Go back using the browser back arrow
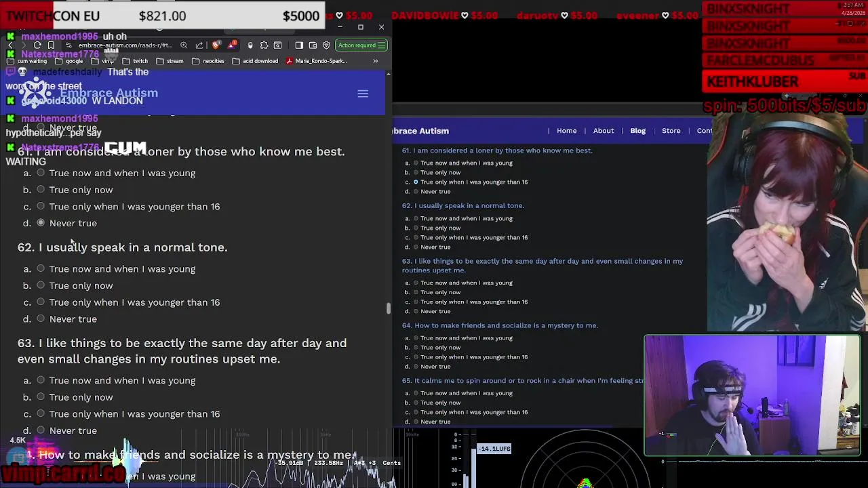 [10, 45]
